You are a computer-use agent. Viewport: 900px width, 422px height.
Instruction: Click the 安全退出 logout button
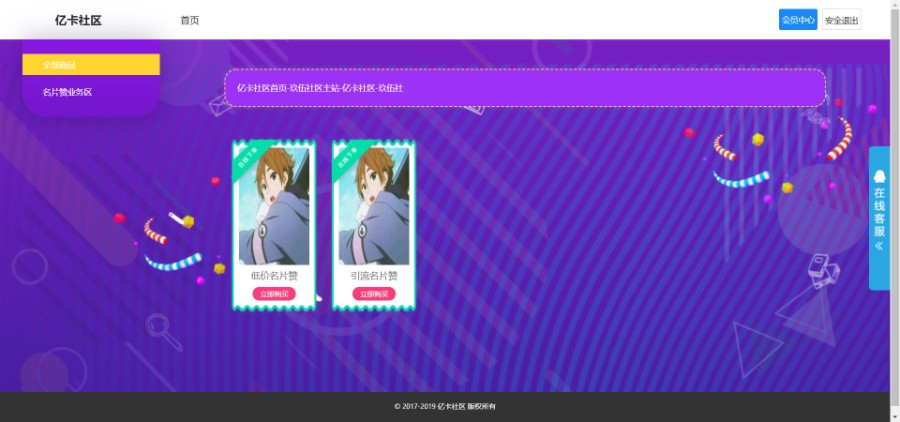coord(841,20)
